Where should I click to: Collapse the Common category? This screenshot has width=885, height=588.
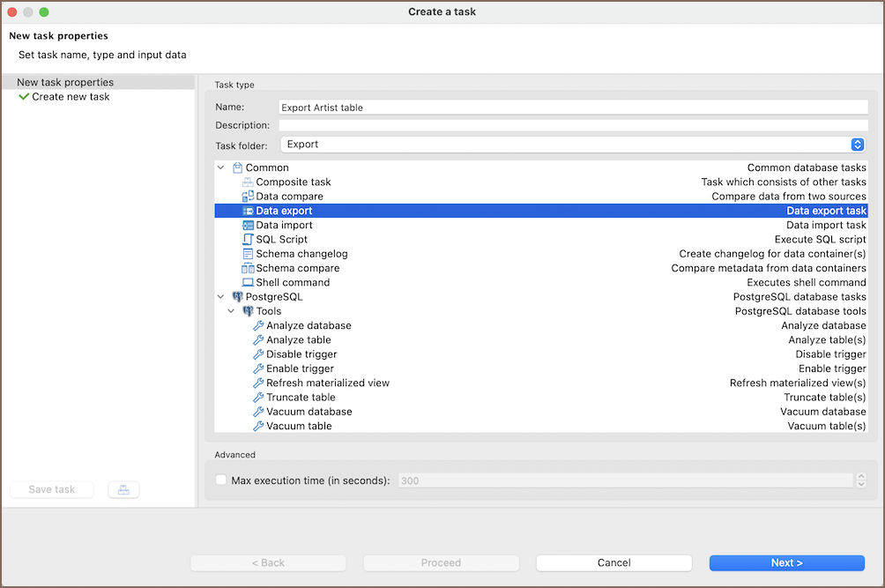pyautogui.click(x=220, y=167)
